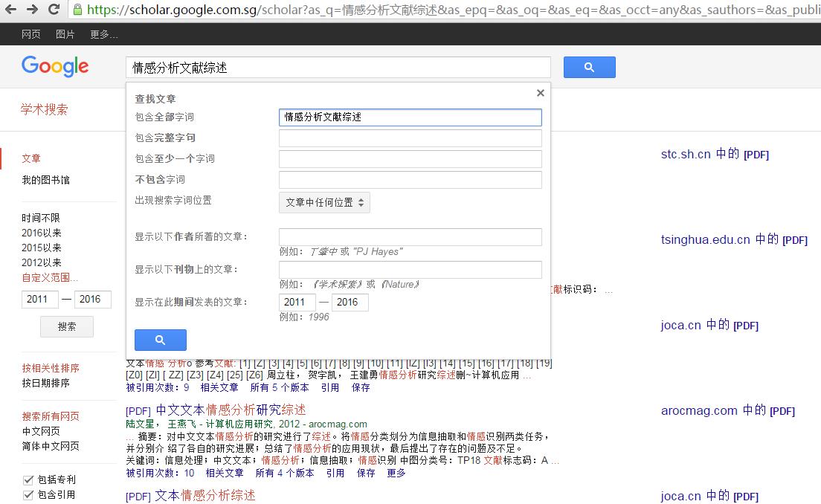Filter results to 2016以来

(42, 233)
